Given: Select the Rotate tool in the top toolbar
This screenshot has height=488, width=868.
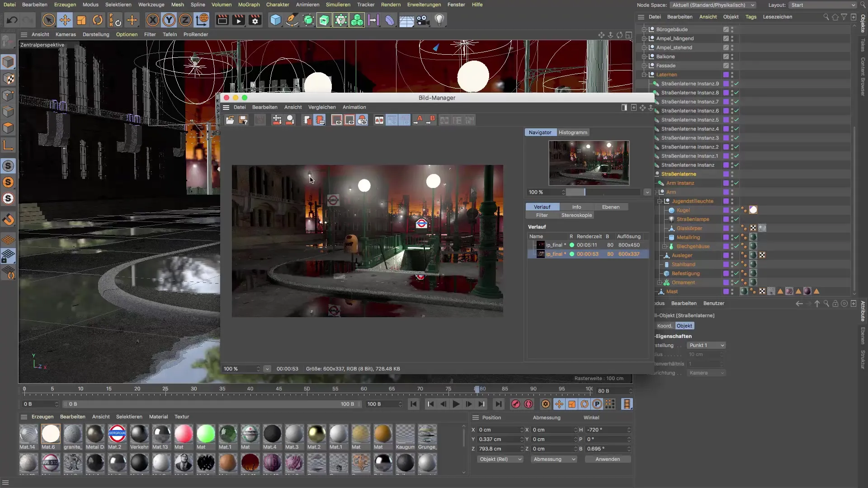Looking at the screenshot, I should click(x=98, y=20).
